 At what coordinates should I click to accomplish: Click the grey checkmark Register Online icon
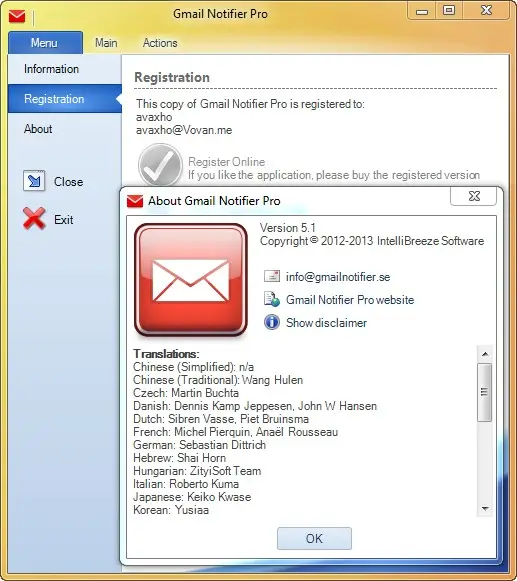tap(160, 165)
